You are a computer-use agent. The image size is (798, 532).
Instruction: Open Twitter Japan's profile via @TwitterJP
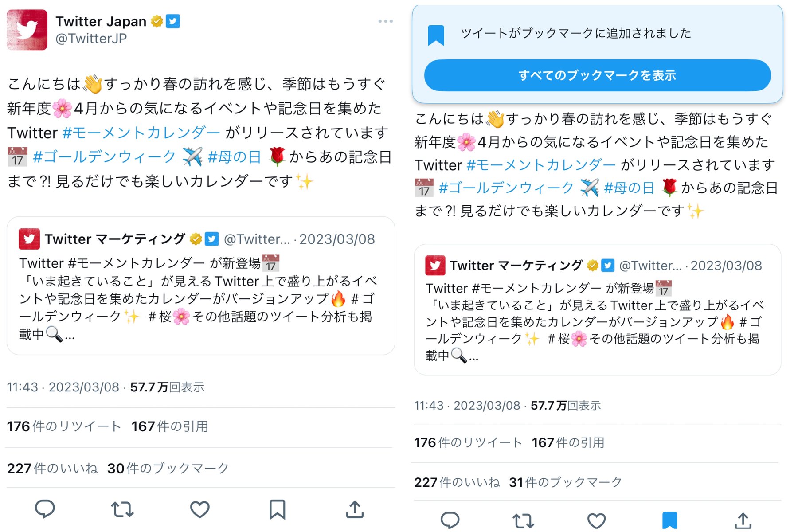coord(91,38)
